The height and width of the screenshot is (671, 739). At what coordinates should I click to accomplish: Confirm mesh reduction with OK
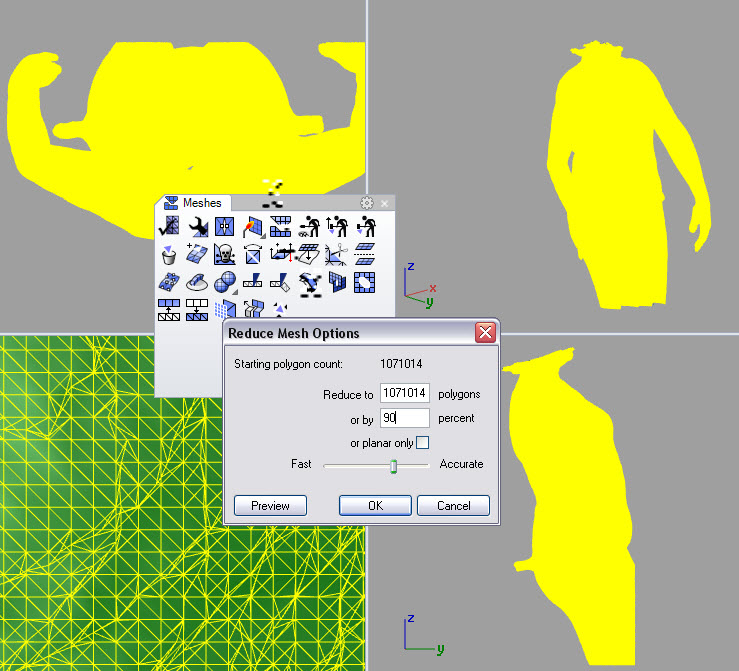coord(375,506)
